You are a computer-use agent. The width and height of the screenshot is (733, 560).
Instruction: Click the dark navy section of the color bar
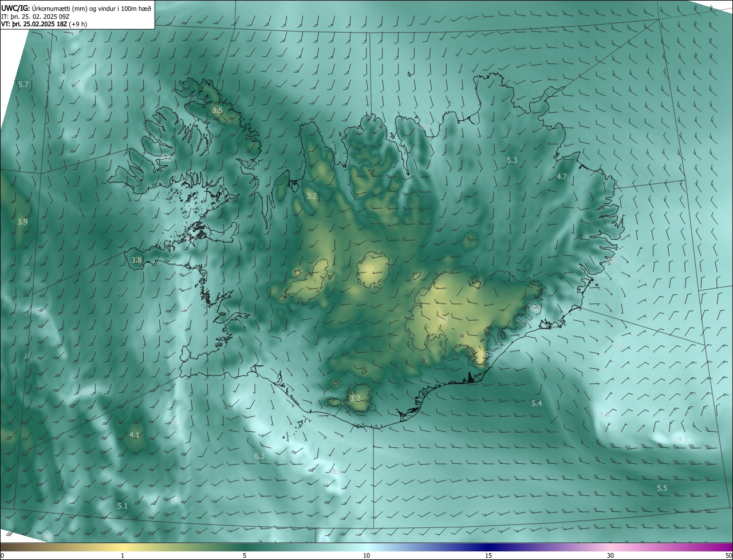coord(488,547)
